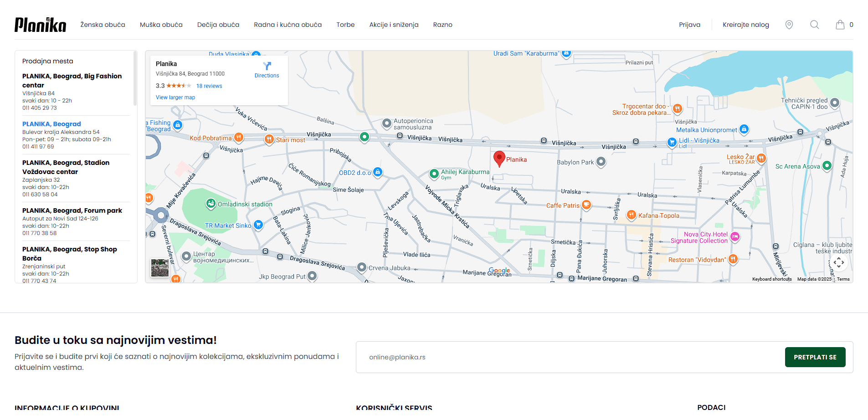Open View larger map link
The height and width of the screenshot is (420, 868).
click(175, 97)
